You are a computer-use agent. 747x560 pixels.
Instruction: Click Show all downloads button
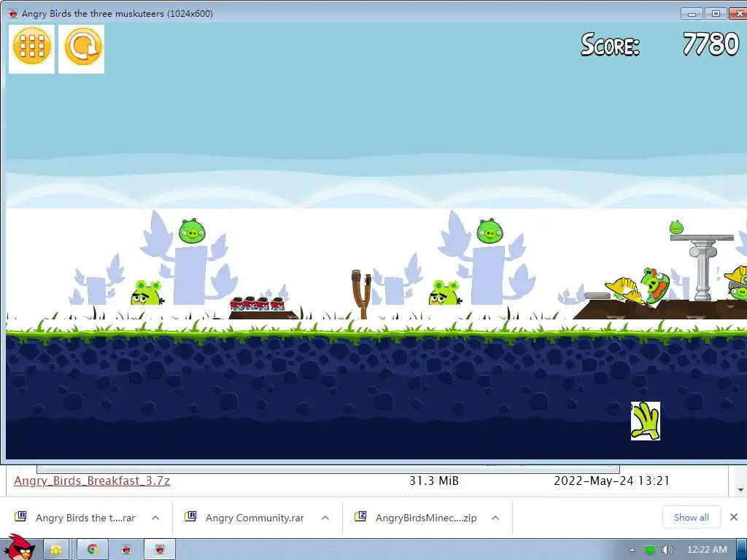click(692, 517)
